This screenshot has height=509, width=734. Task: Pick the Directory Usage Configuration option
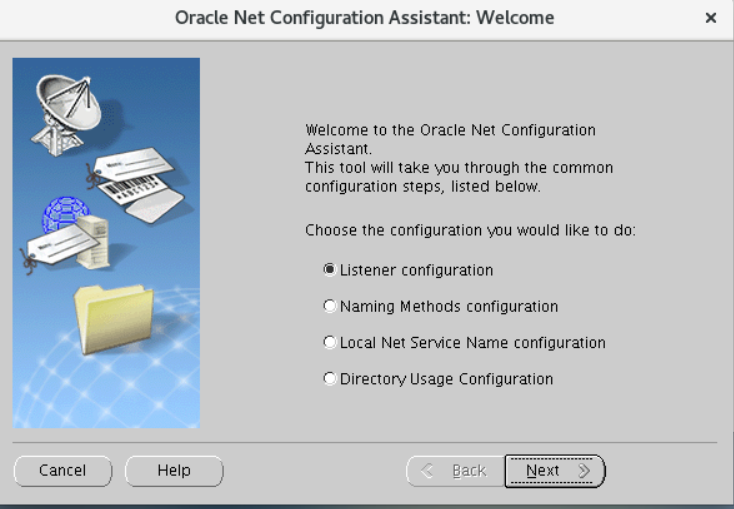click(329, 379)
